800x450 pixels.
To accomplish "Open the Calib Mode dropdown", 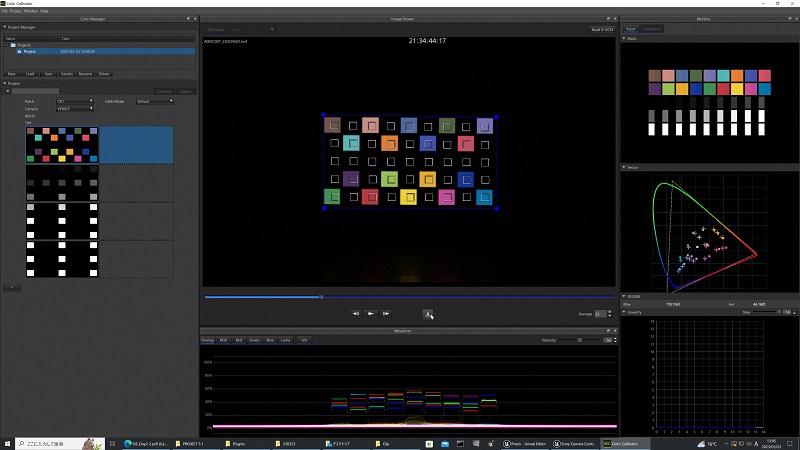I will pyautogui.click(x=156, y=101).
